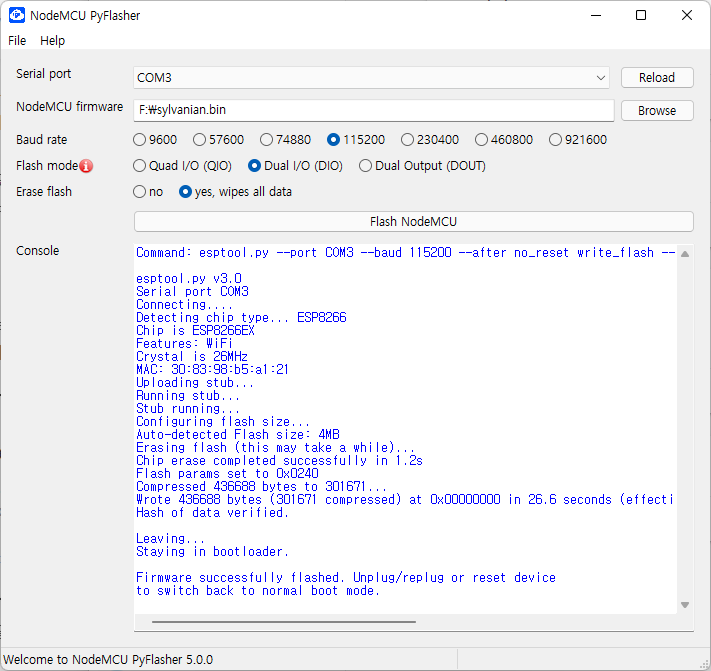
Task: Open the Help menu
Action: 53,40
